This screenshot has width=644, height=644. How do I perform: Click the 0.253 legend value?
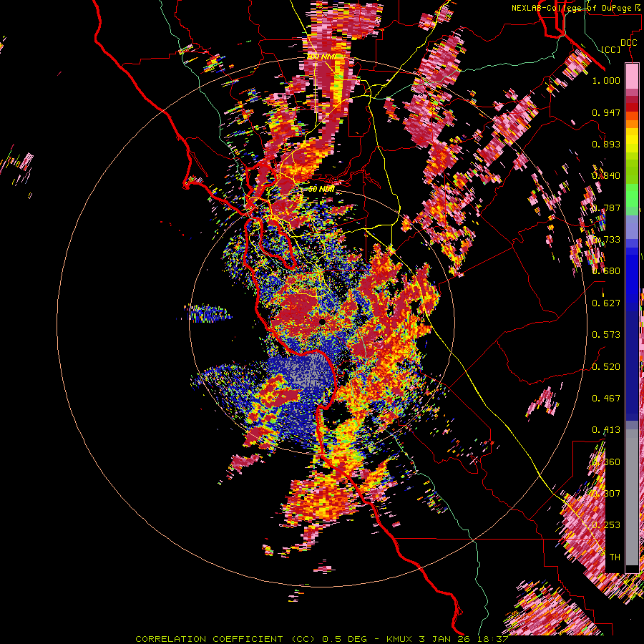click(606, 525)
